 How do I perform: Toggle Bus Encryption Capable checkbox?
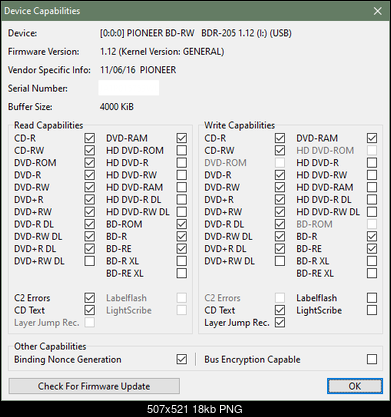(372, 359)
